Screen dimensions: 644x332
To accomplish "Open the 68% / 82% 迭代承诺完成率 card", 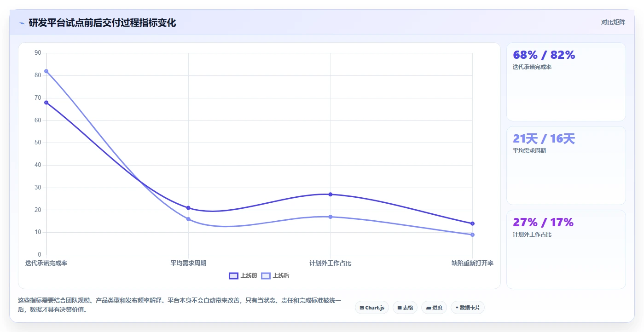I will tap(566, 82).
